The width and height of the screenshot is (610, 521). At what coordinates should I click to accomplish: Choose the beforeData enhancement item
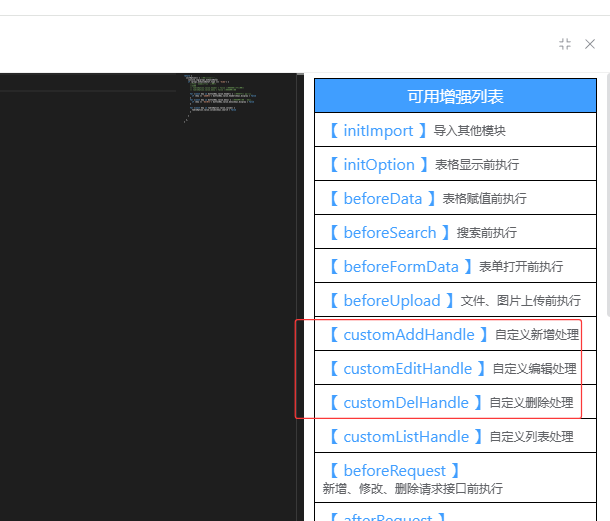[382, 199]
